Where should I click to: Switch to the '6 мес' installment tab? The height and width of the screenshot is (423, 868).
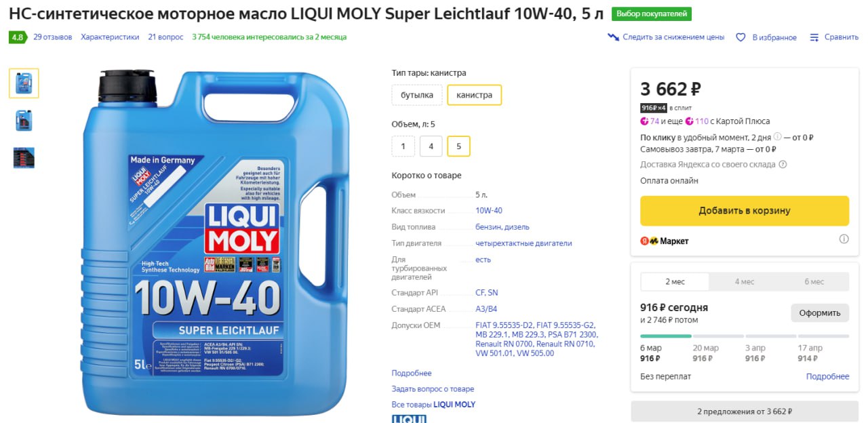814,282
